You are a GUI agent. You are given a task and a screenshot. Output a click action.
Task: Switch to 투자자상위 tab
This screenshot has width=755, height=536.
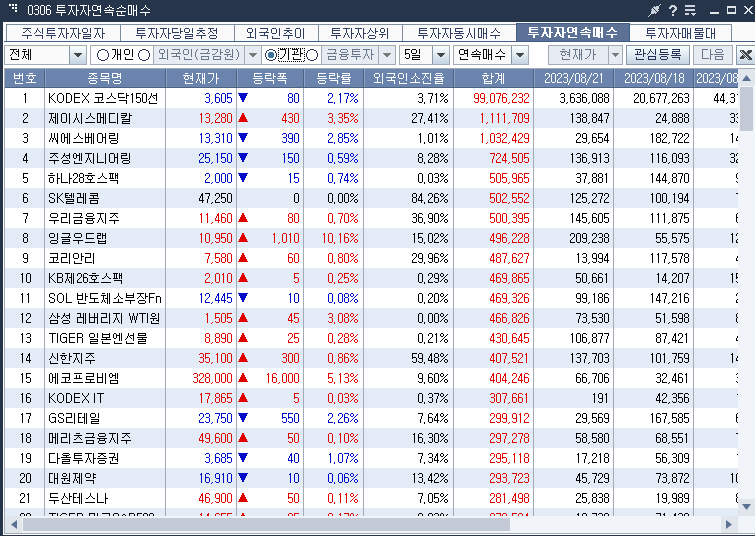click(360, 33)
